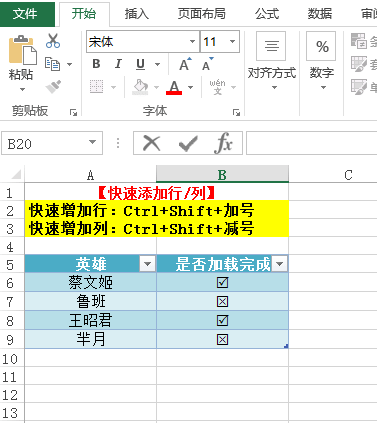
Task: Expand the 宋体 font name dropdown
Action: point(192,42)
